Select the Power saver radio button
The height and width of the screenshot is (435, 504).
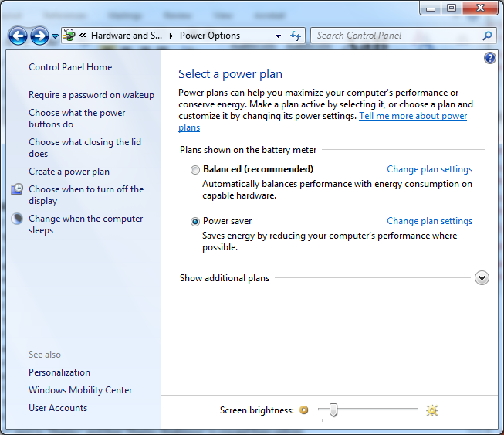[195, 222]
